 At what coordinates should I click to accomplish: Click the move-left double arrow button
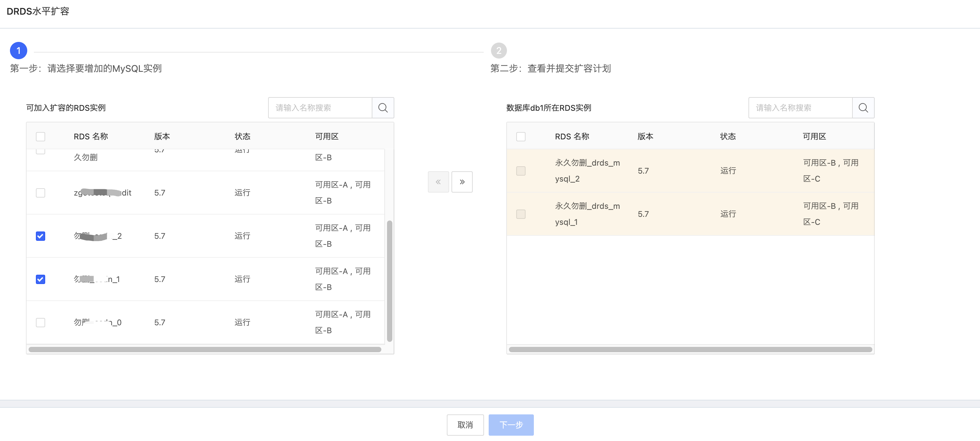tap(438, 182)
